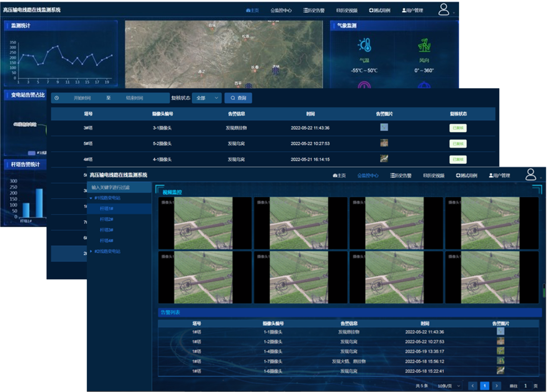The width and height of the screenshot is (547, 392).
Task: Select 监控中心 tab in back window
Action: pyautogui.click(x=281, y=11)
